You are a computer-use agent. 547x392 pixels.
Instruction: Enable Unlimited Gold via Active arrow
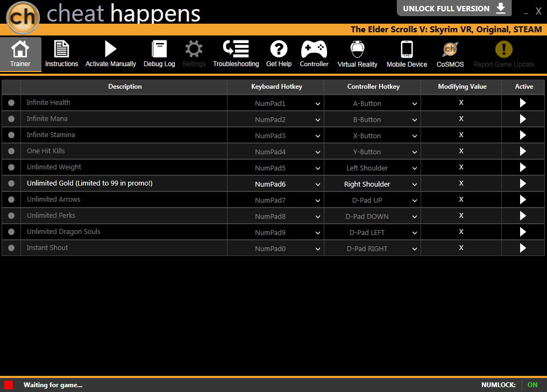click(523, 183)
